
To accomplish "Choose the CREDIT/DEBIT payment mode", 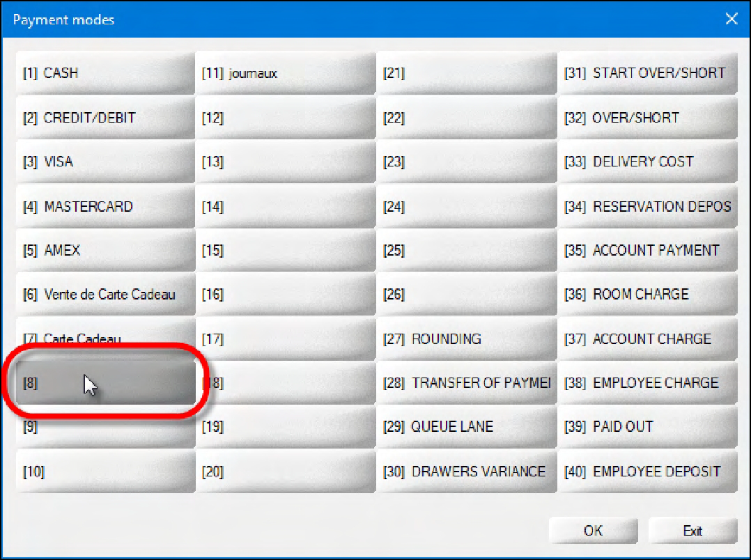I will click(x=104, y=118).
